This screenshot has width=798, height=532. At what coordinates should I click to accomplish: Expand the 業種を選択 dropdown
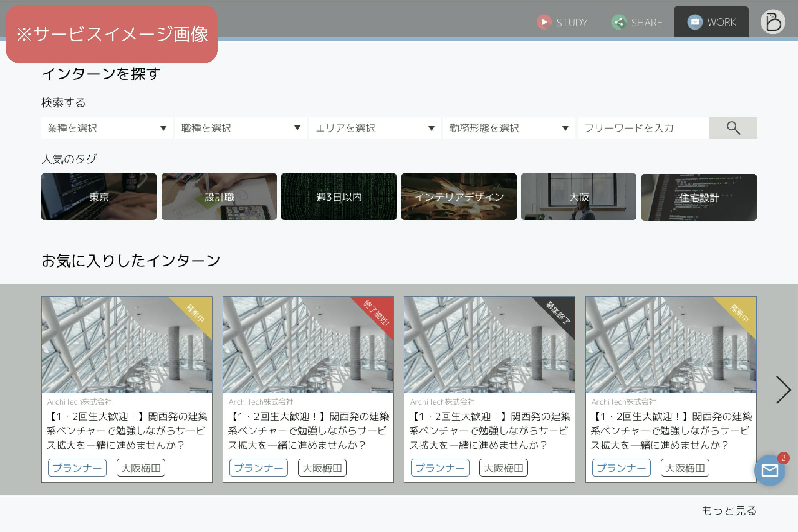(107, 128)
